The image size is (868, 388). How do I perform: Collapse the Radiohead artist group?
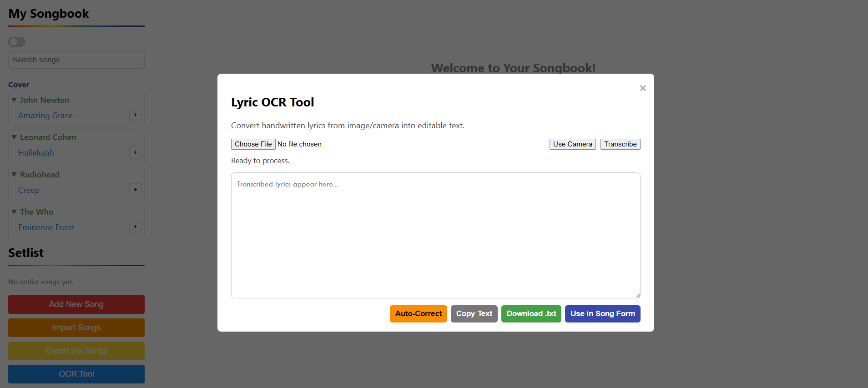click(15, 175)
